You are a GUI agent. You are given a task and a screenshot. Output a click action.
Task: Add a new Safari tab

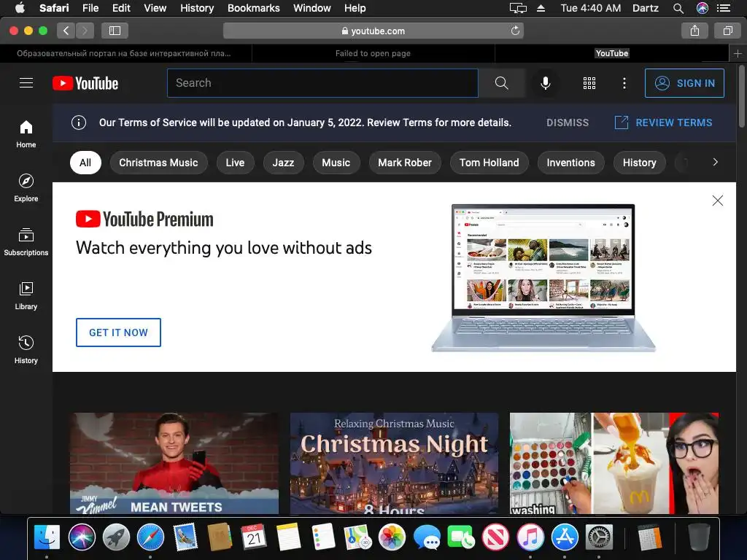point(738,53)
